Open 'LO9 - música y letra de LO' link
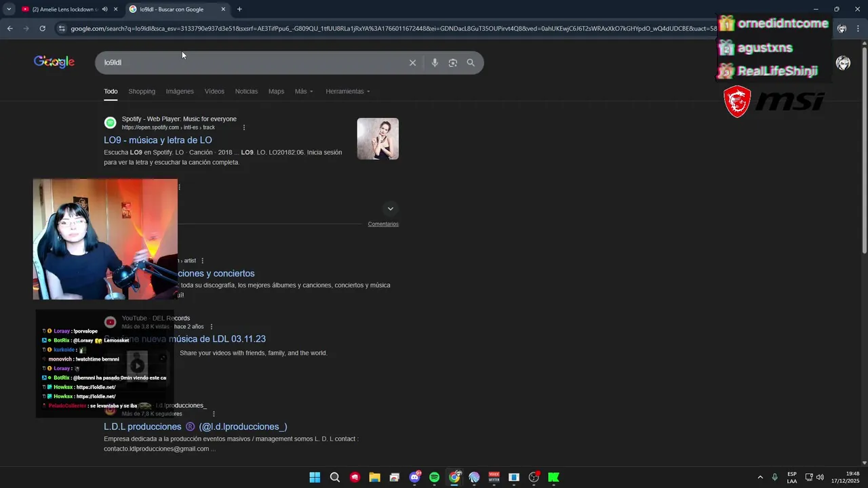The image size is (868, 488). click(x=158, y=140)
